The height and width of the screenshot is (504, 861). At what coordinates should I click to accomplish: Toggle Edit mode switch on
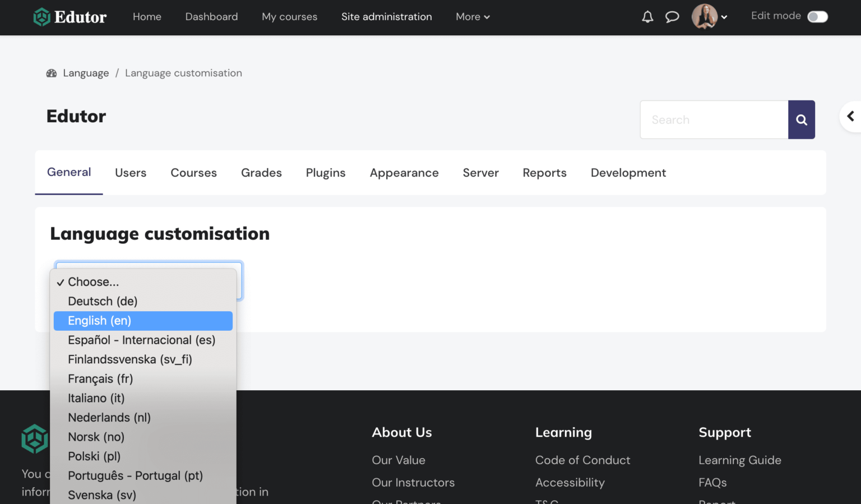point(817,17)
